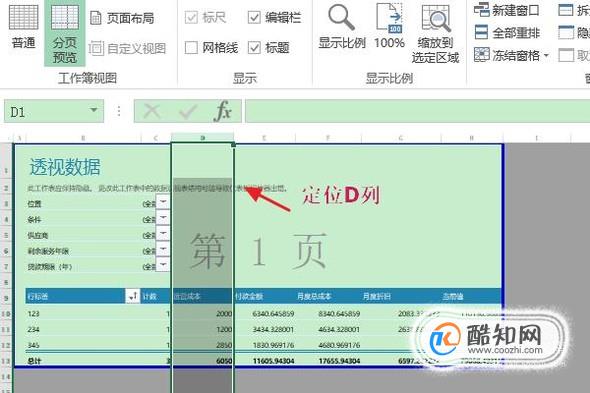Open the 位置 filter dropdown
The height and width of the screenshot is (393, 590).
pos(163,202)
